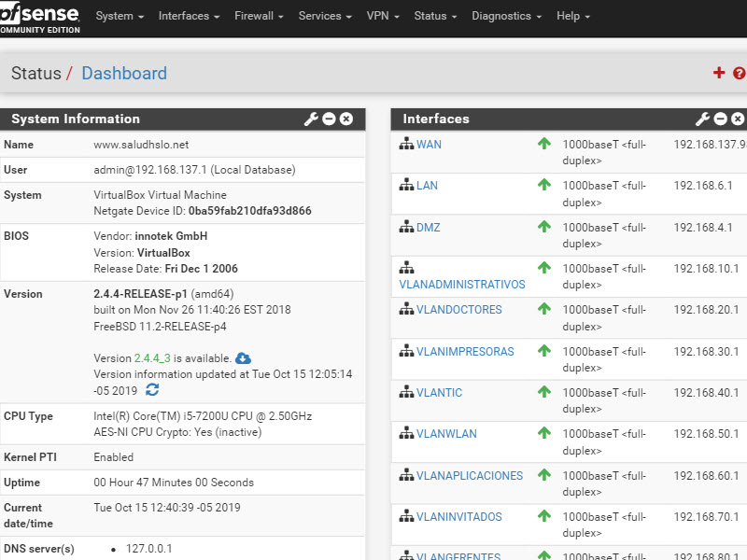Image resolution: width=747 pixels, height=560 pixels.
Task: Close the System Information widget
Action: pyautogui.click(x=346, y=119)
